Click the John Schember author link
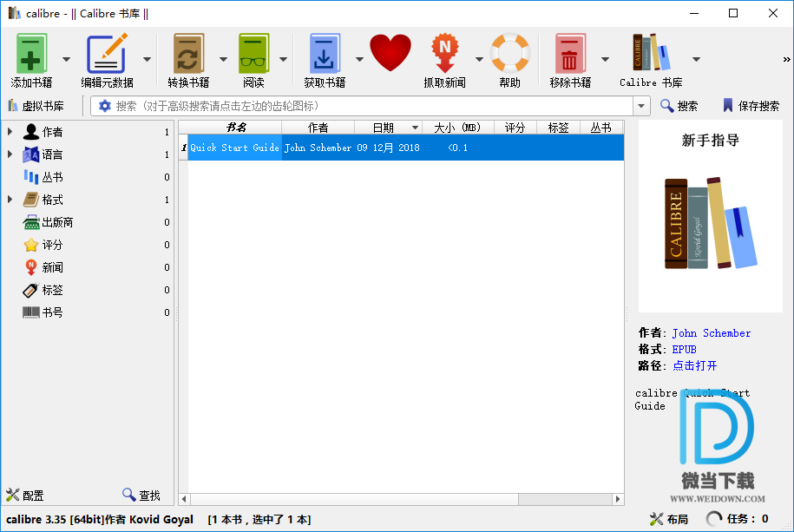 [711, 333]
